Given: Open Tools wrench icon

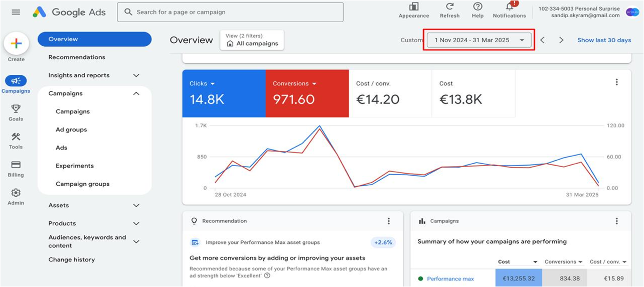Looking at the screenshot, I should (x=16, y=136).
